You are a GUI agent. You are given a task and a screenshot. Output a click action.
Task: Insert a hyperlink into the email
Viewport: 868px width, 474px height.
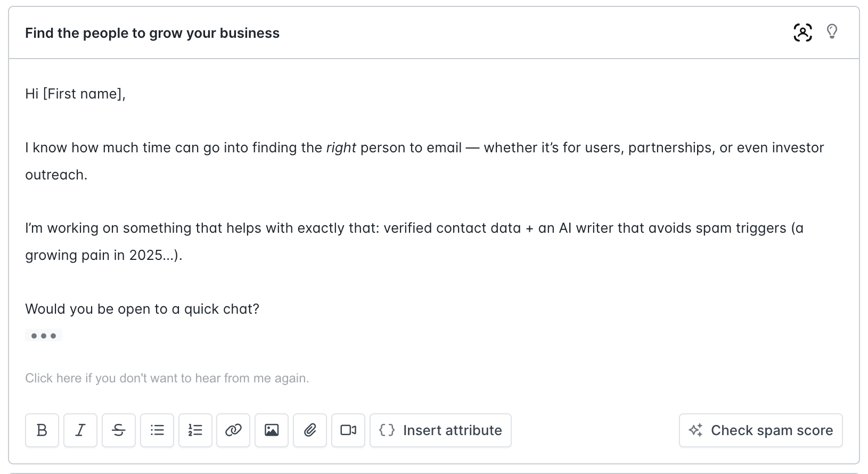pyautogui.click(x=233, y=430)
